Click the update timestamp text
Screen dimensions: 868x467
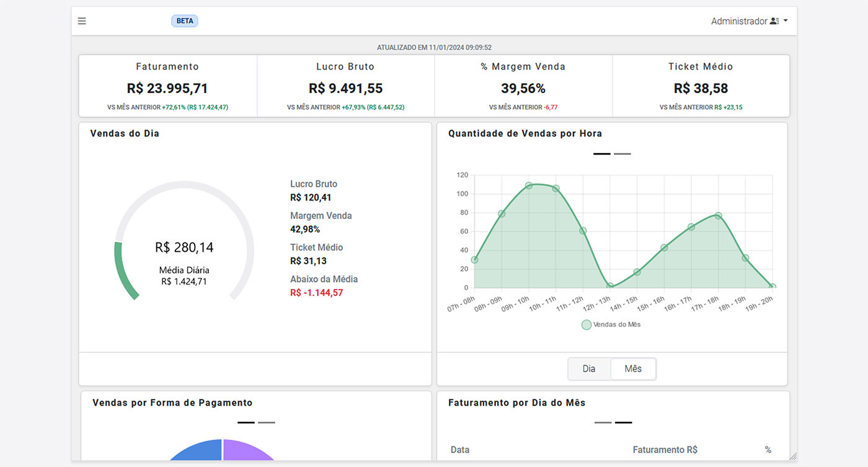(x=434, y=47)
